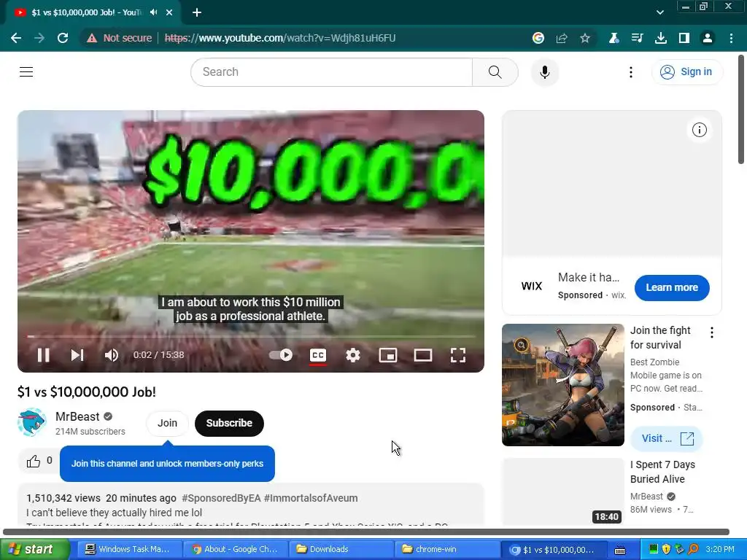Open Chrome Labs flask icon
The height and width of the screenshot is (560, 747).
tap(614, 38)
